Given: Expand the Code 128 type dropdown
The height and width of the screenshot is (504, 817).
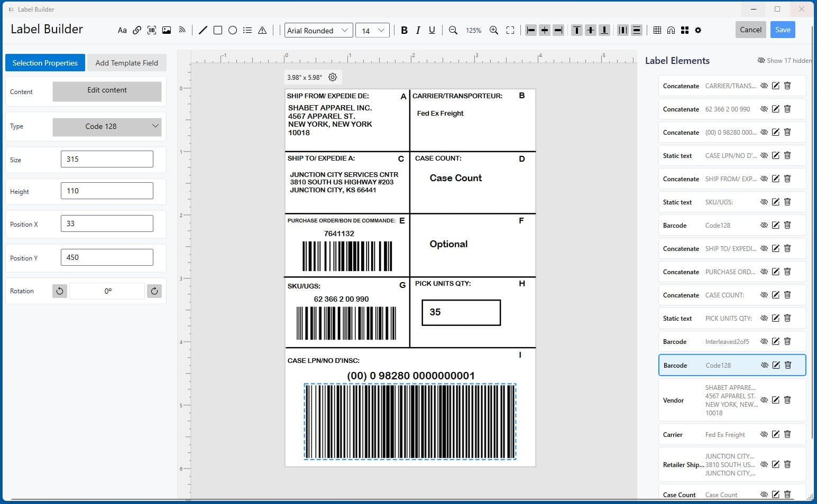Looking at the screenshot, I should point(107,126).
